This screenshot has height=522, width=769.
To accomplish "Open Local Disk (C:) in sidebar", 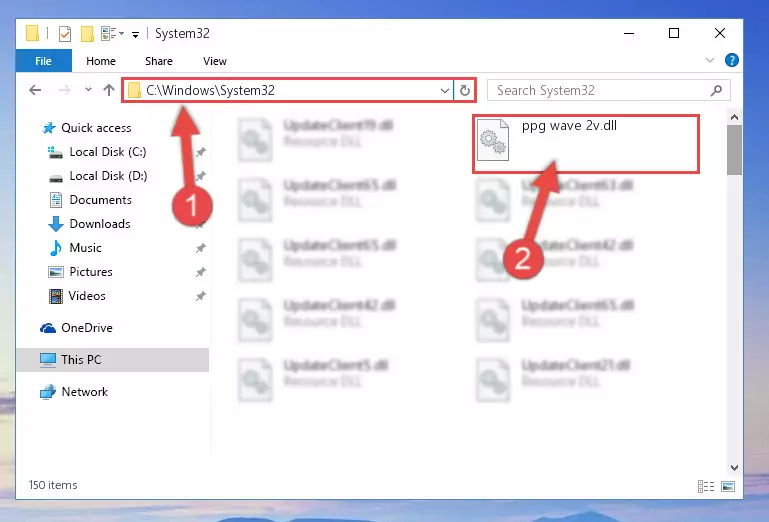I will tap(108, 152).
